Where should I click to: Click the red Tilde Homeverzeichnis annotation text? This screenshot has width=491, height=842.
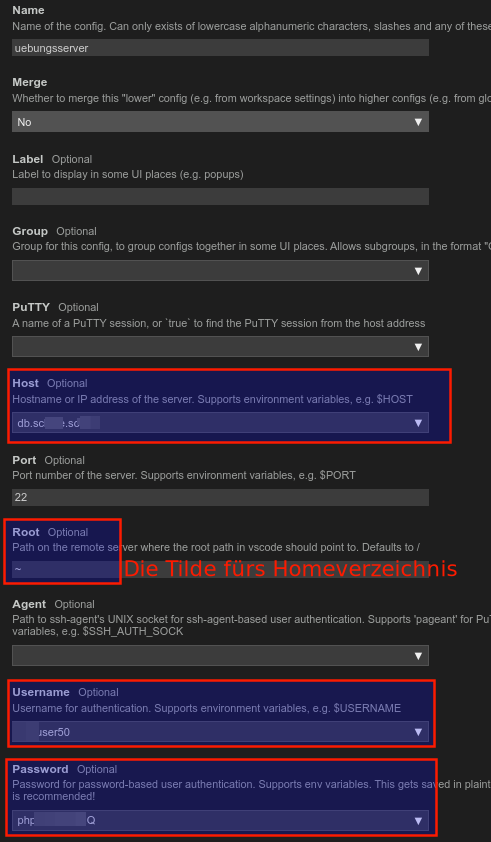click(291, 569)
